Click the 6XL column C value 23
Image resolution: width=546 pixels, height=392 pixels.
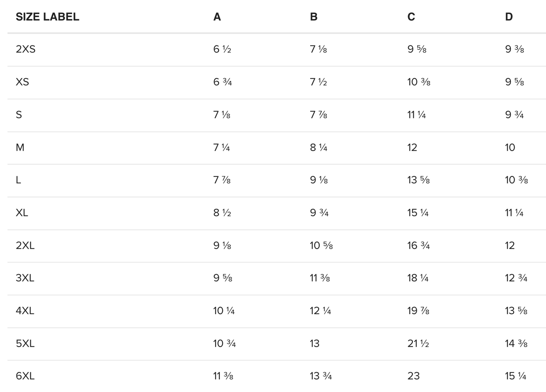tap(413, 376)
